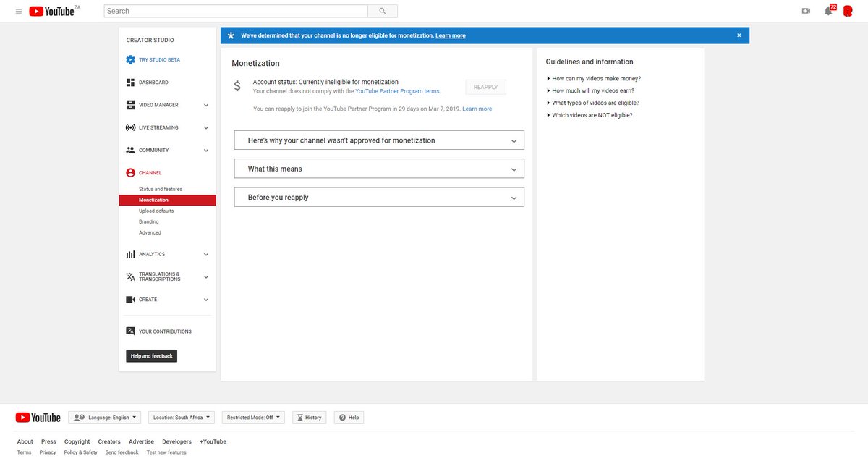Open the Location: South Africa dropdown
The height and width of the screenshot is (469, 868).
coord(182,418)
